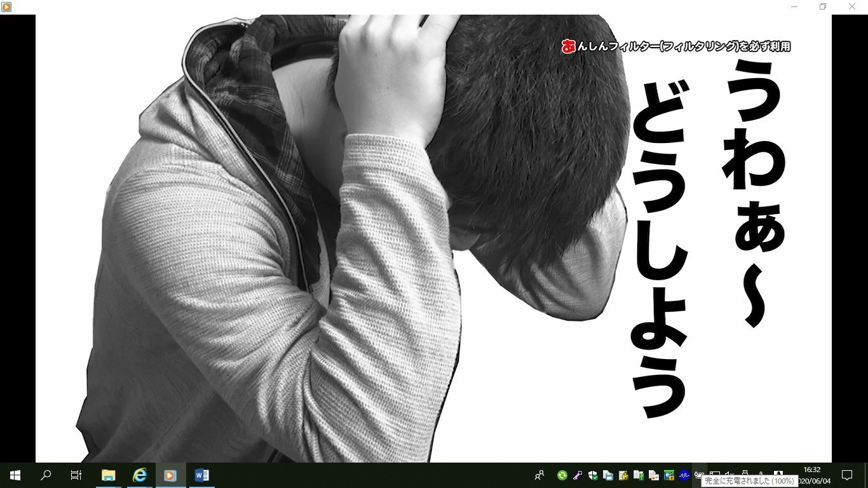Viewport: 868px width, 488px height.
Task: Minimize the media player window
Action: (x=794, y=6)
